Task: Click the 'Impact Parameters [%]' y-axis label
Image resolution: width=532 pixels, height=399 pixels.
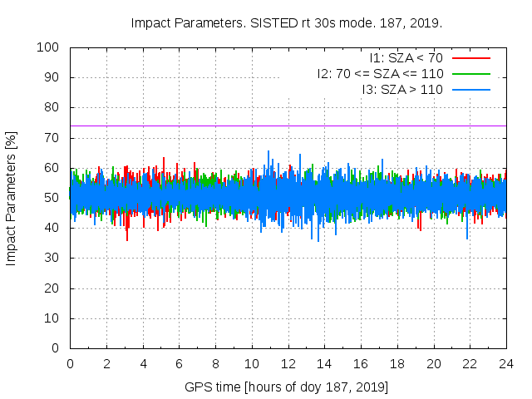Action: tap(12, 198)
